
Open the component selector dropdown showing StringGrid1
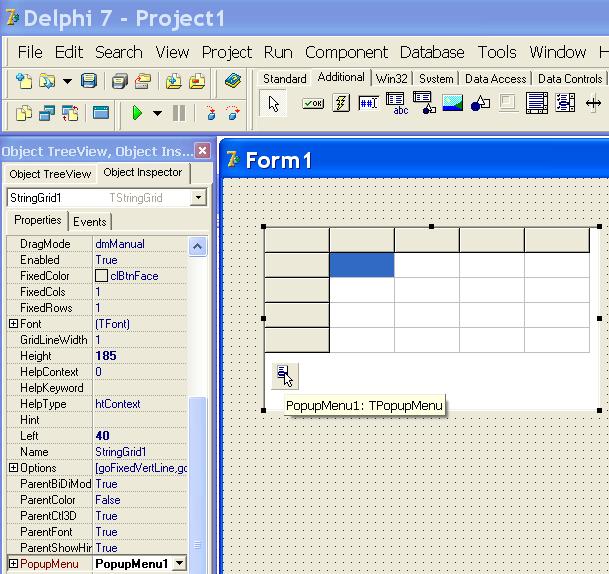click(x=198, y=197)
